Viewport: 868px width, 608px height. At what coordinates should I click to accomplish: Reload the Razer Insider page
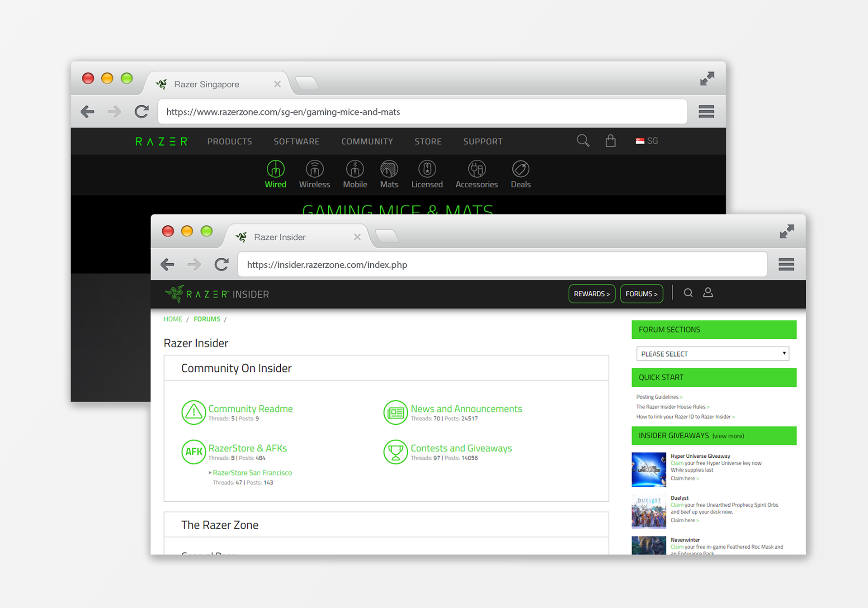(x=222, y=265)
